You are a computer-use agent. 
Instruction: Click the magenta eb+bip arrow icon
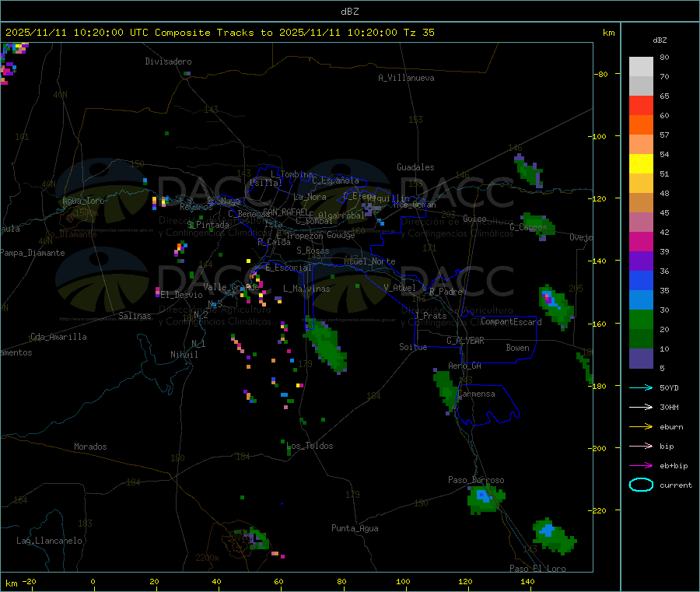point(641,466)
